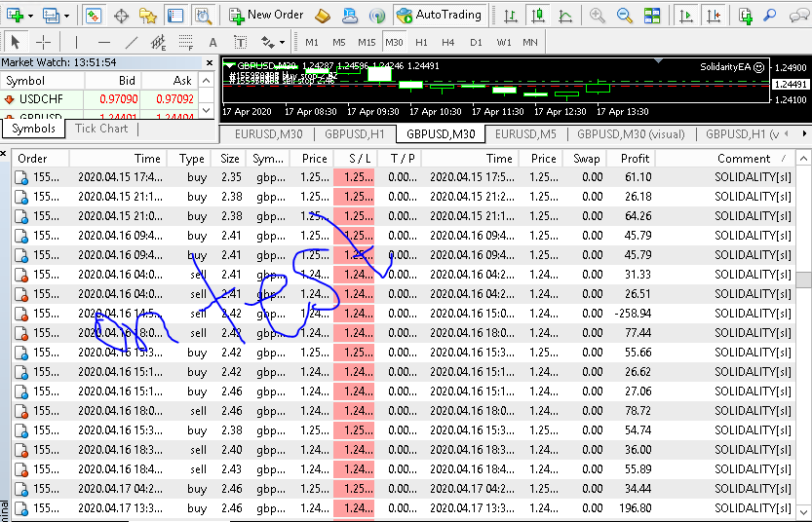The width and height of the screenshot is (812, 522).
Task: Switch chart to line chart mode
Action: 565,16
